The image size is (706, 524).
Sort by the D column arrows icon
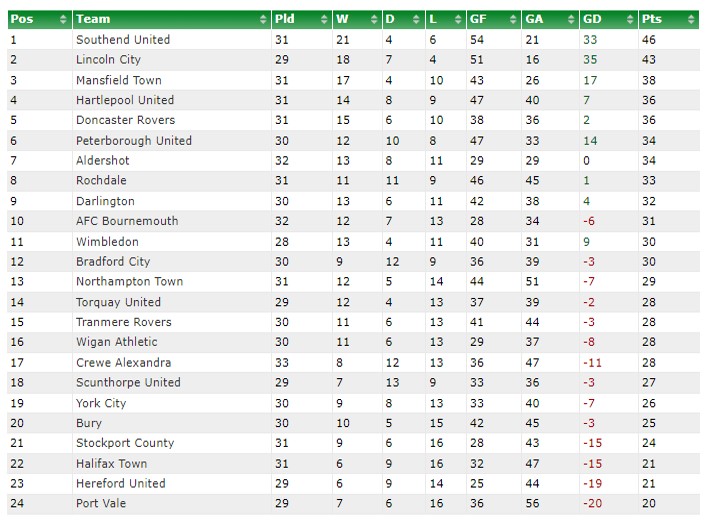pyautogui.click(x=416, y=19)
